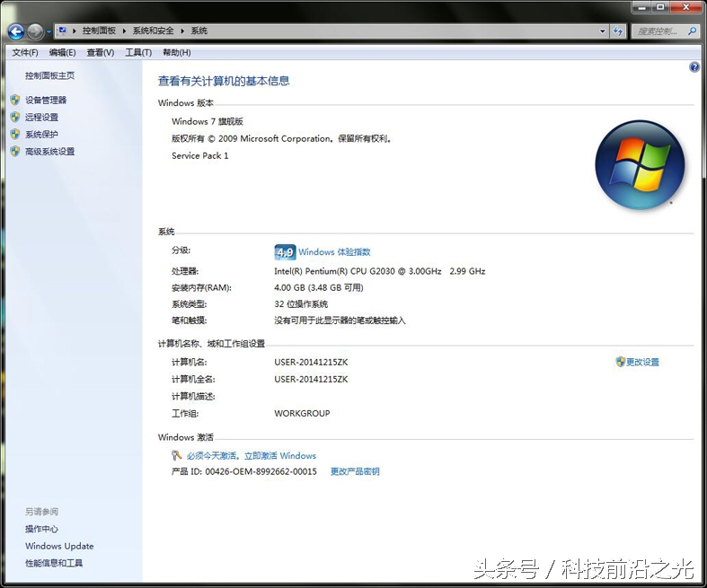Click the shield icon beside 远程设置

(x=15, y=117)
